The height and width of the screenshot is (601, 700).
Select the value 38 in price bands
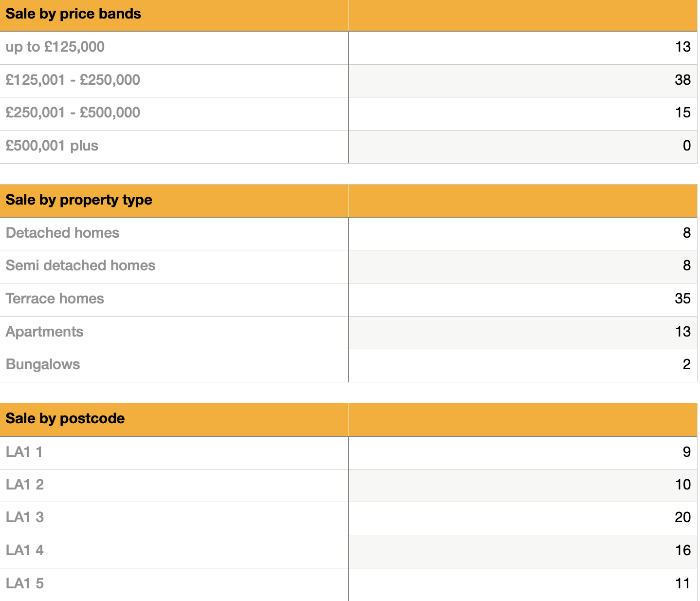tap(682, 80)
